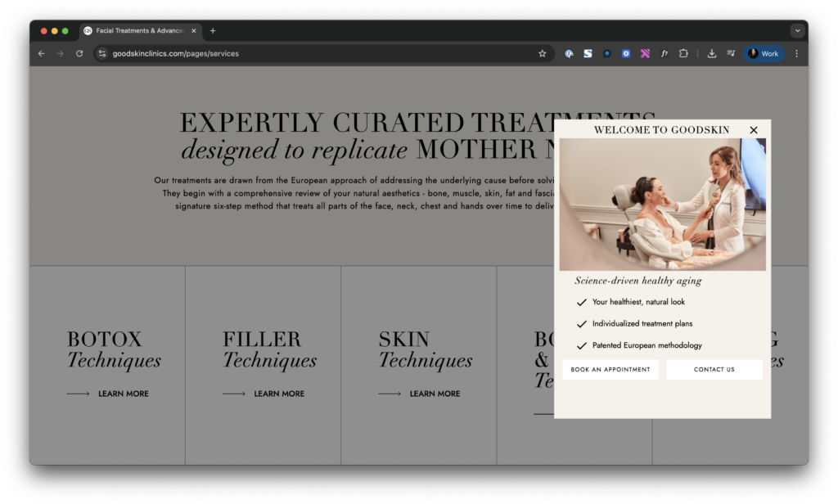
Task: Open the Chrome Extensions puzzle piece icon
Action: 683,53
